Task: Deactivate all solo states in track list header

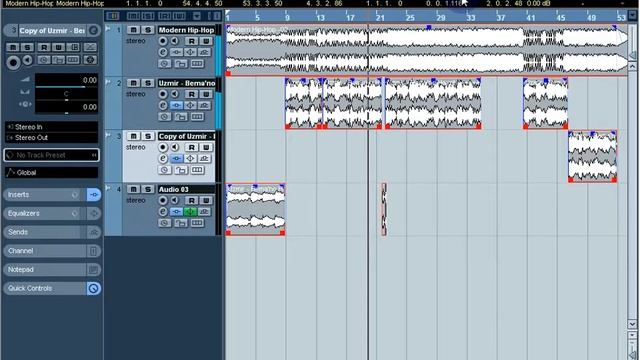Action: click(x=147, y=16)
